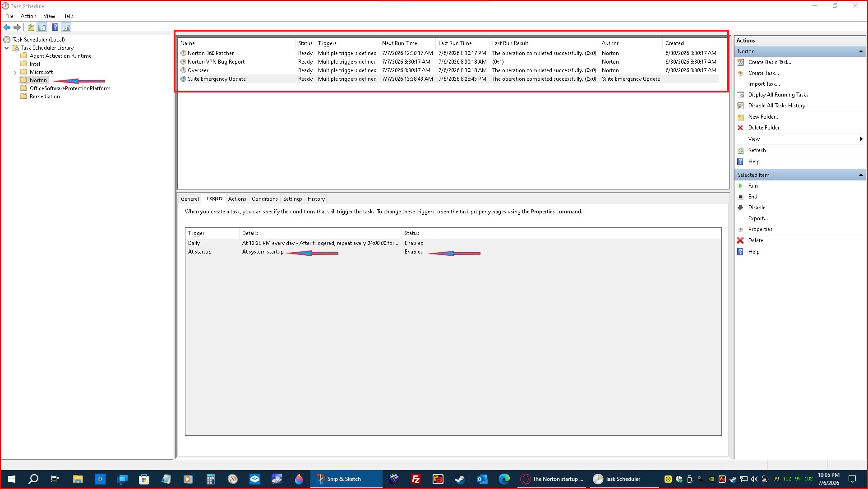Open Microsoft Edge from the taskbar
The height and width of the screenshot is (489, 868).
pyautogui.click(x=504, y=479)
